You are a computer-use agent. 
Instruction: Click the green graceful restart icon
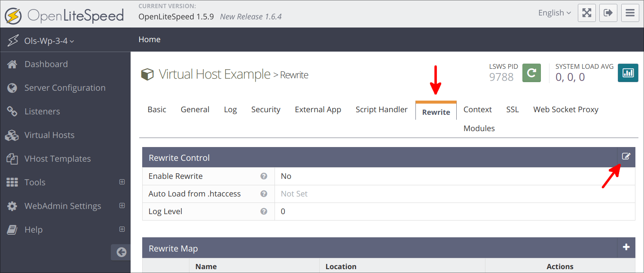[x=531, y=73]
